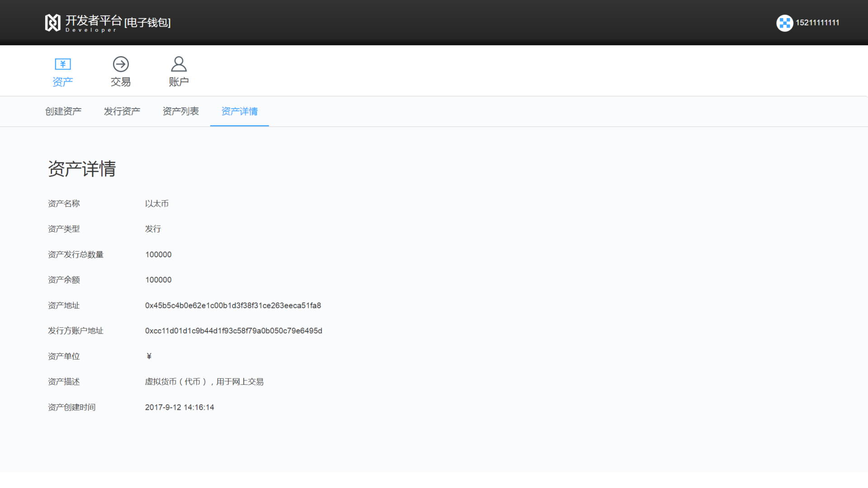Click the asset unit ¥ symbol
The height and width of the screenshot is (488, 868).
tap(149, 356)
